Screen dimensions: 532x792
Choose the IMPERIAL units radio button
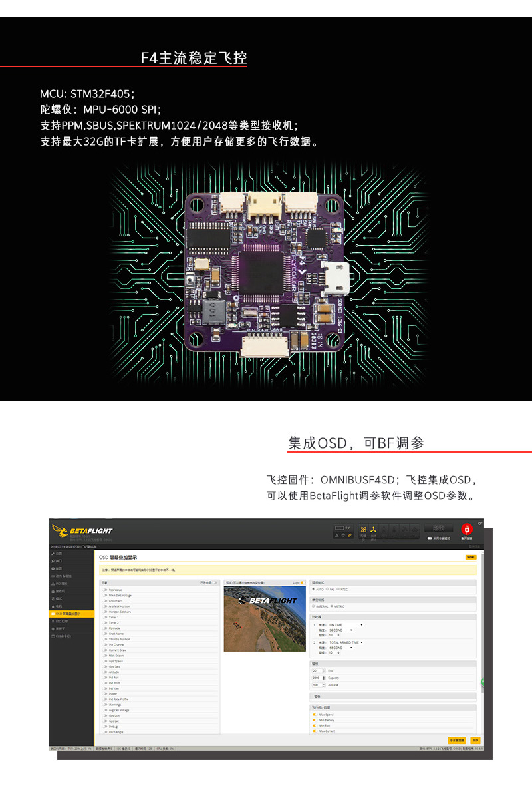(x=314, y=606)
